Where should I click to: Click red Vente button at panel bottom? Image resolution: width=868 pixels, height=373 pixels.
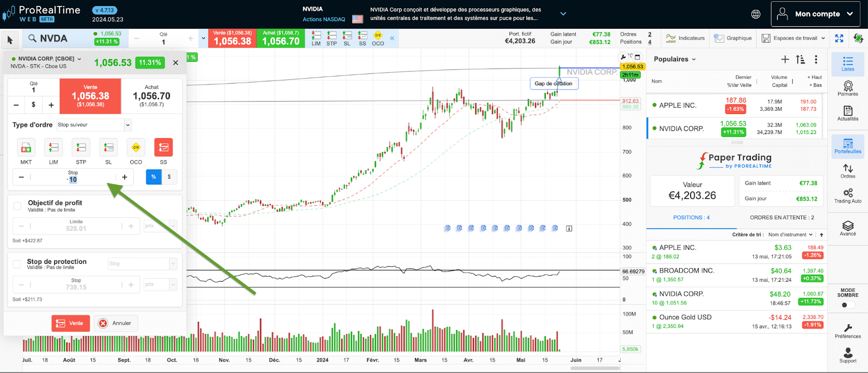(71, 323)
